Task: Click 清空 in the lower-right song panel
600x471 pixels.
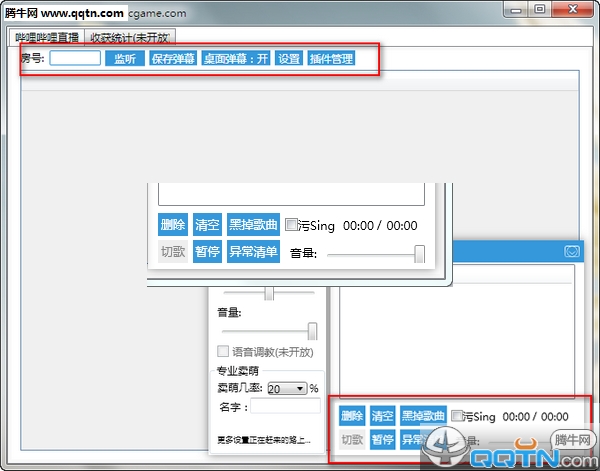Action: coord(382,416)
